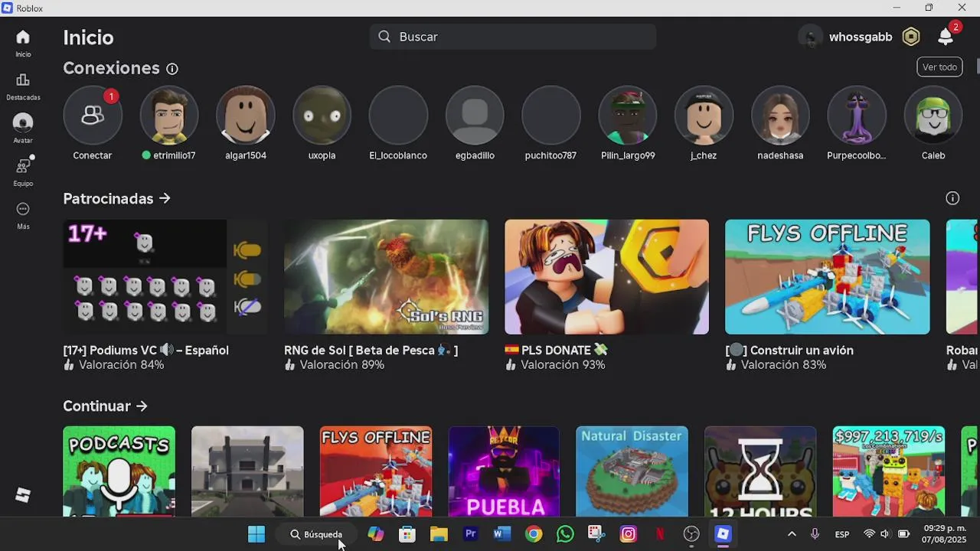This screenshot has width=980, height=551.
Task: Open 12 HOURS game thumbnail
Action: [760, 471]
